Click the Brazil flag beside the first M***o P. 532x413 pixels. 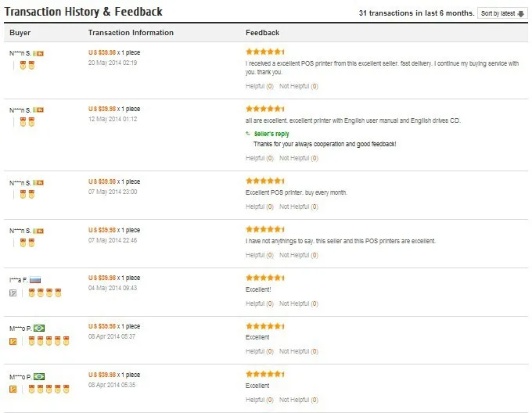(x=39, y=329)
